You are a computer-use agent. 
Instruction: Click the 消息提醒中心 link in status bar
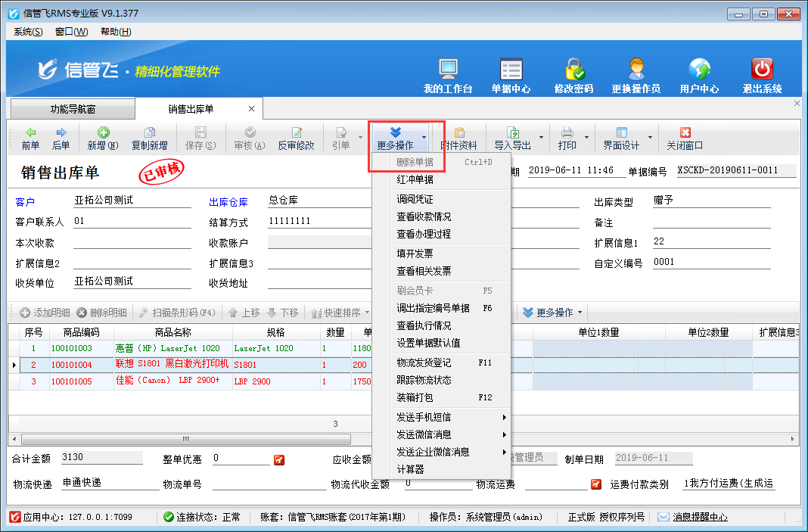[700, 517]
